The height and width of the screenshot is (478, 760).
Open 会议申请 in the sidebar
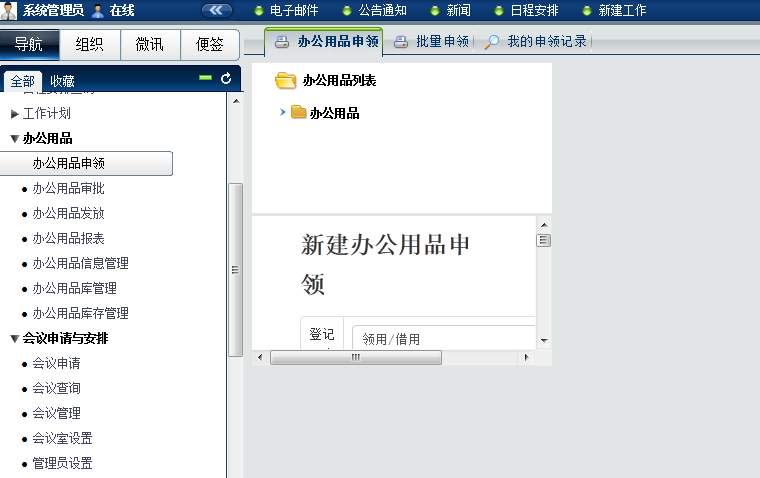point(56,363)
